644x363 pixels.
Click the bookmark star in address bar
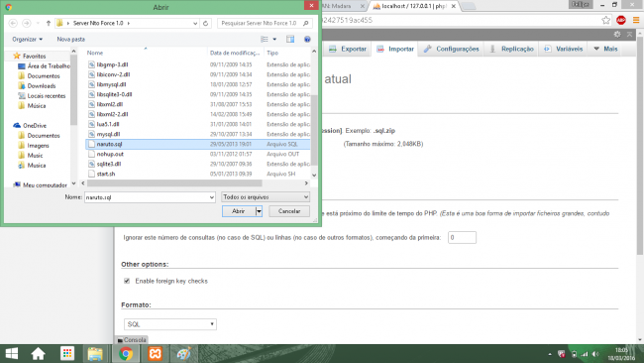pos(605,20)
